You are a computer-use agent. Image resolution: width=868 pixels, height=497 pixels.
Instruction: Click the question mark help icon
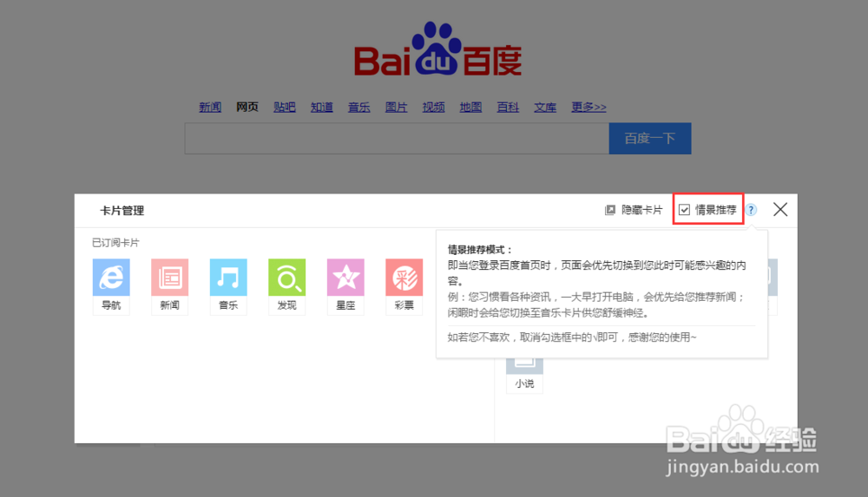[x=751, y=210]
